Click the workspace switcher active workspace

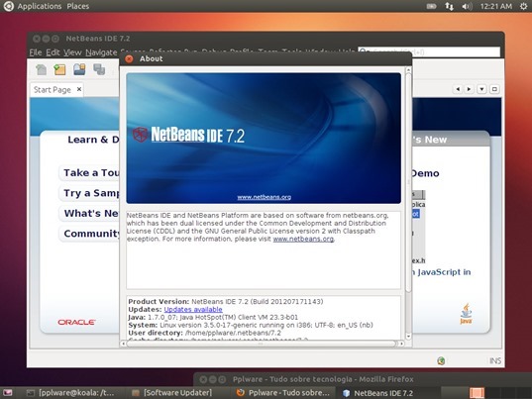[x=477, y=393]
